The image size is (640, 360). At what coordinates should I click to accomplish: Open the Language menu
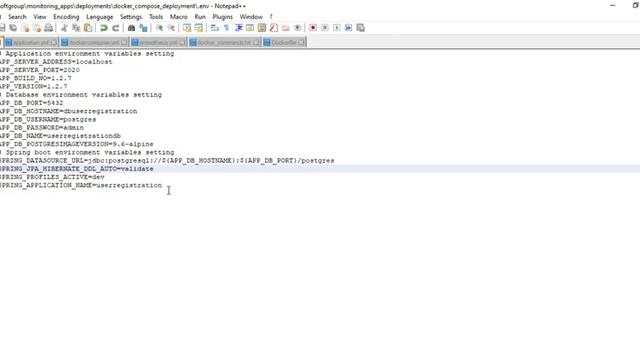point(100,17)
